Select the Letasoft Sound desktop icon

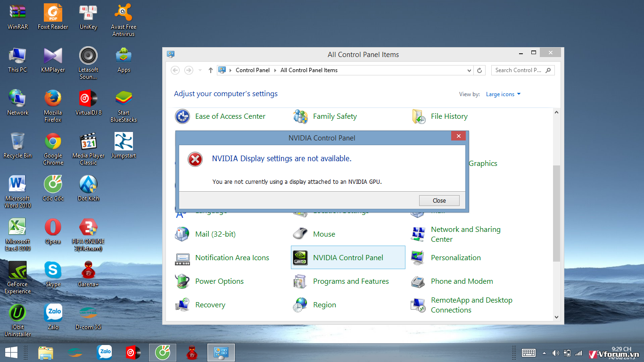click(x=88, y=63)
